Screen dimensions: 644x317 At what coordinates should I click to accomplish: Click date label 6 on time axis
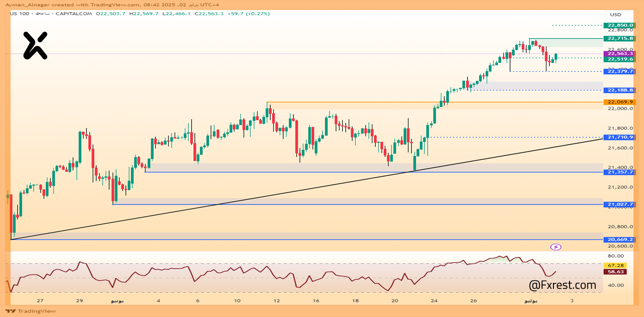(198, 300)
